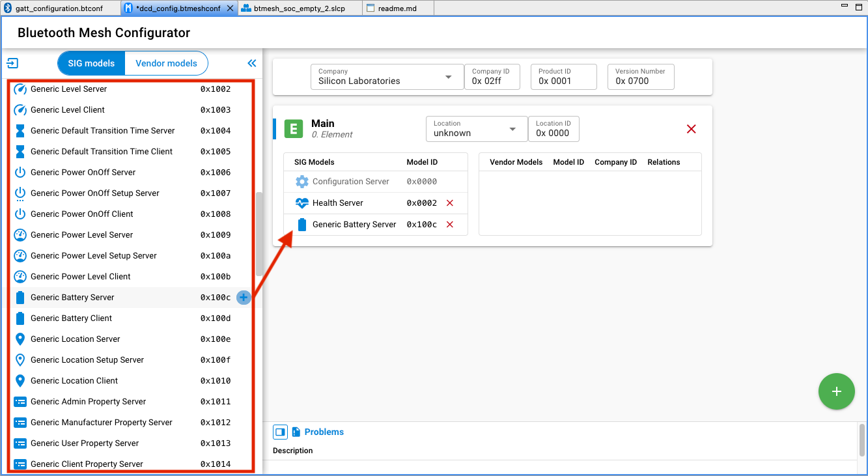Remove the Health Server model
The image size is (868, 476).
pos(450,203)
